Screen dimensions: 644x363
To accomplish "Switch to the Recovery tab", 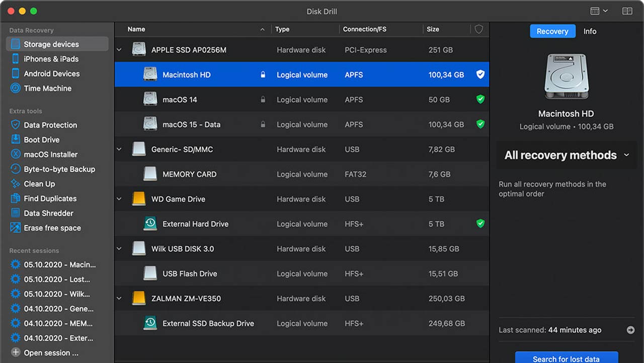I will (552, 31).
